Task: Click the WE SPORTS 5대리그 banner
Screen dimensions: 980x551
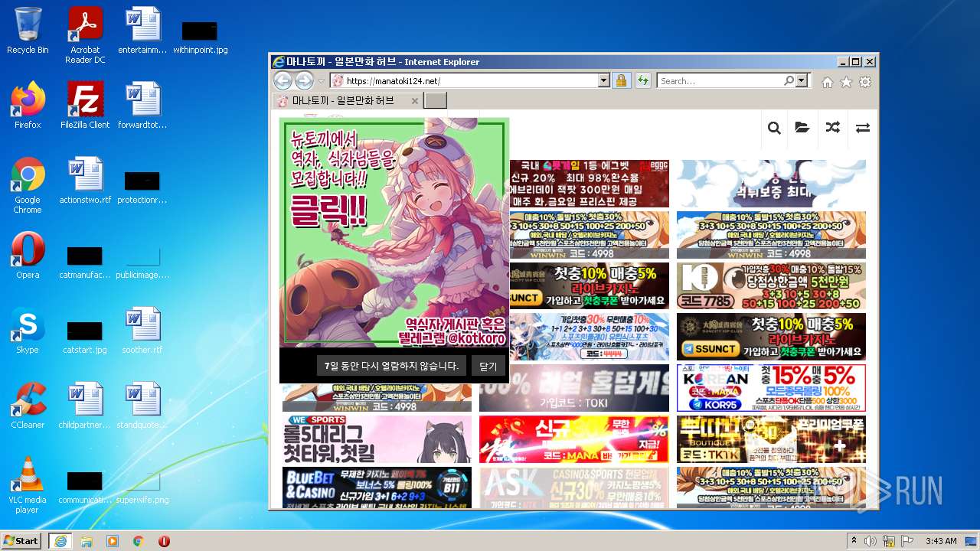Action: pos(377,439)
